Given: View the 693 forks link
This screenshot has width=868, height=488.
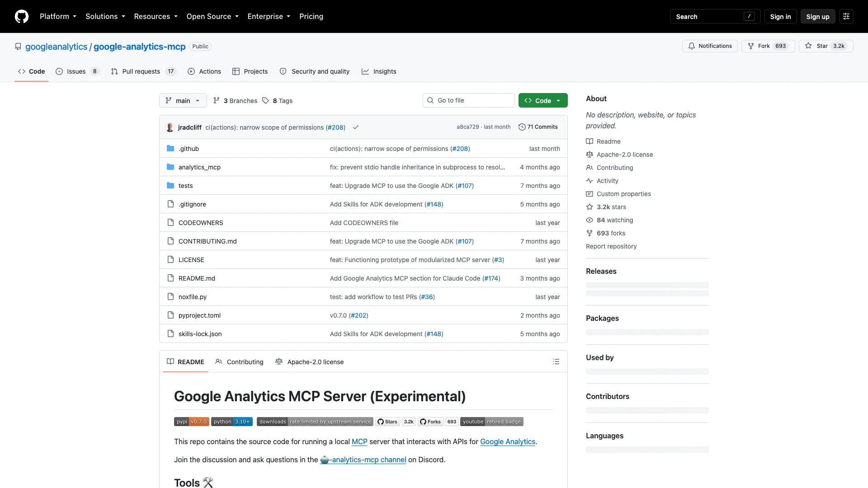Looking at the screenshot, I should coord(606,233).
